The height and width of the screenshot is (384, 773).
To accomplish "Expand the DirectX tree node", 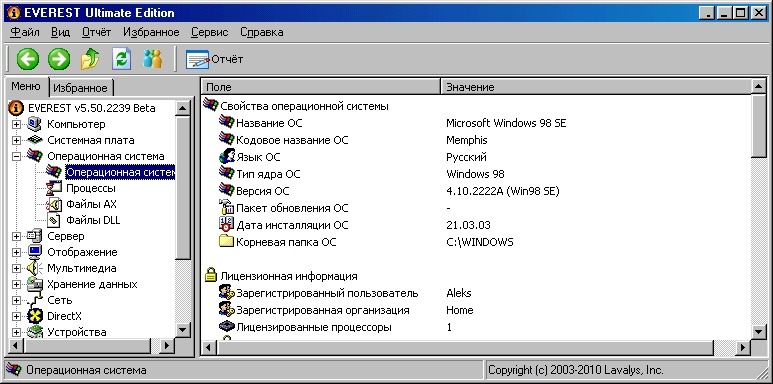I will click(16, 316).
